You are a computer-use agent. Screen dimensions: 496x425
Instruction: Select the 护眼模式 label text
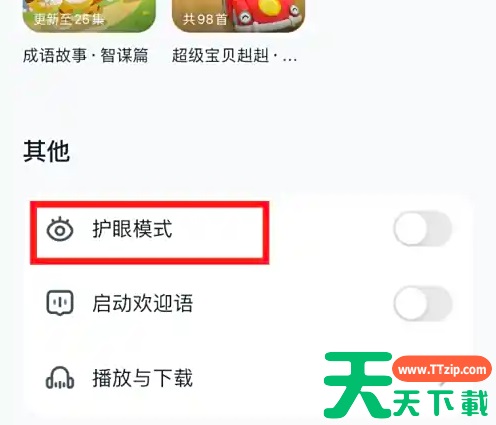coord(132,229)
